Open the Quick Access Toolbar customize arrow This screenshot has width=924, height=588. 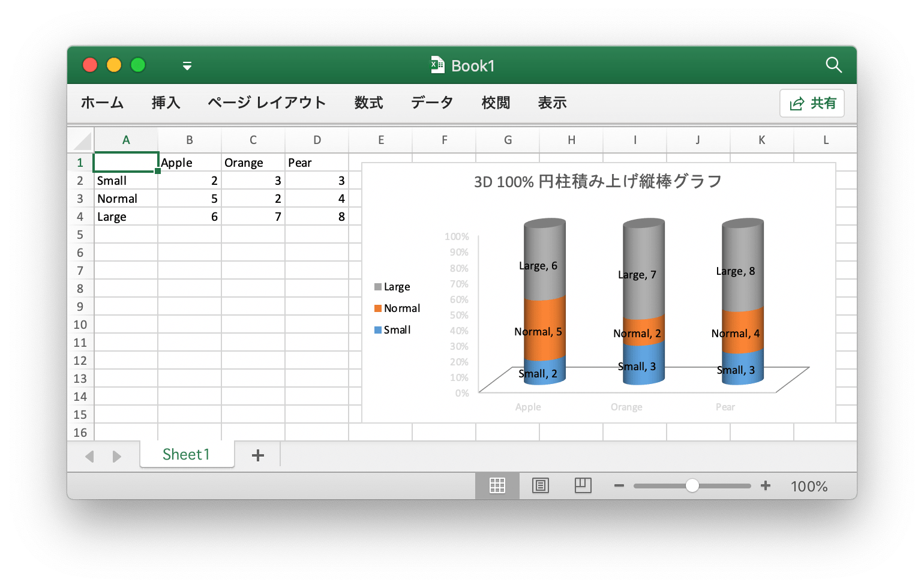(187, 65)
